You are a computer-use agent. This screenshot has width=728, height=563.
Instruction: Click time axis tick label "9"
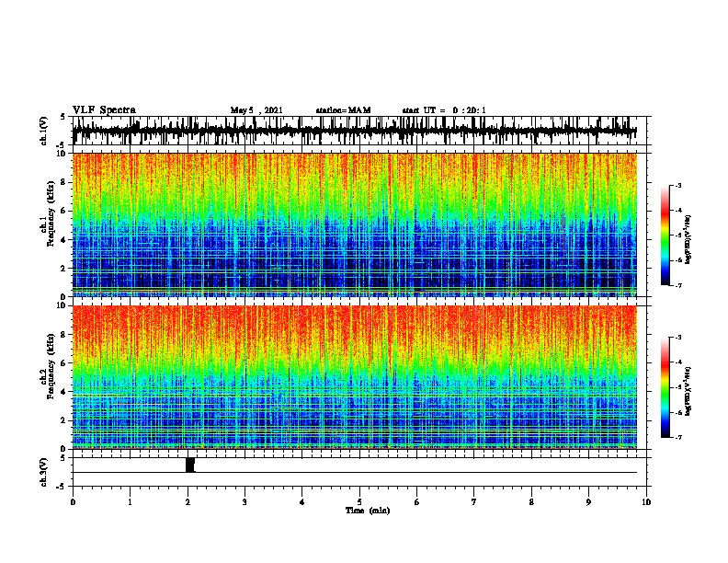(x=588, y=502)
